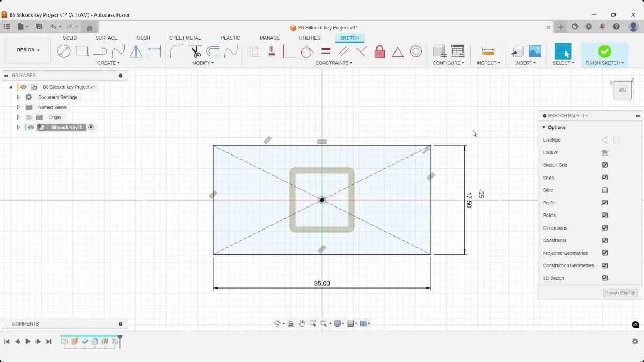Screen dimensions: 644x362
Task: Apply the Parallel constraint
Action: click(343, 51)
